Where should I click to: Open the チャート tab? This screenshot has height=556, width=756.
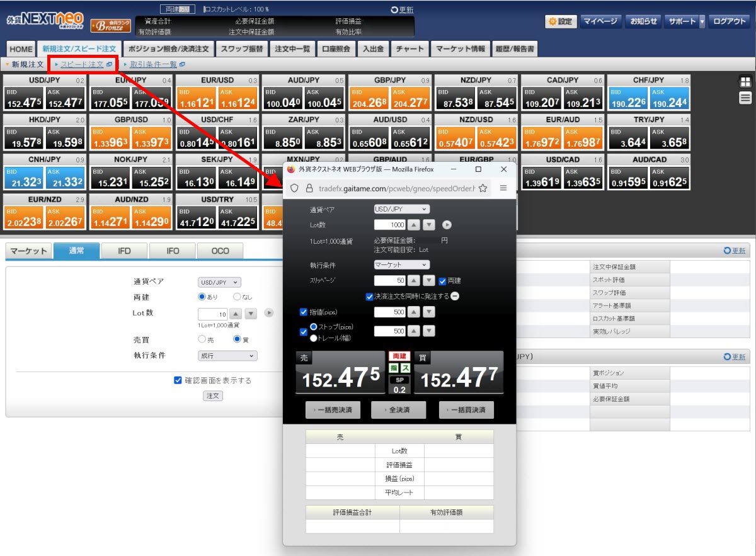(x=409, y=48)
